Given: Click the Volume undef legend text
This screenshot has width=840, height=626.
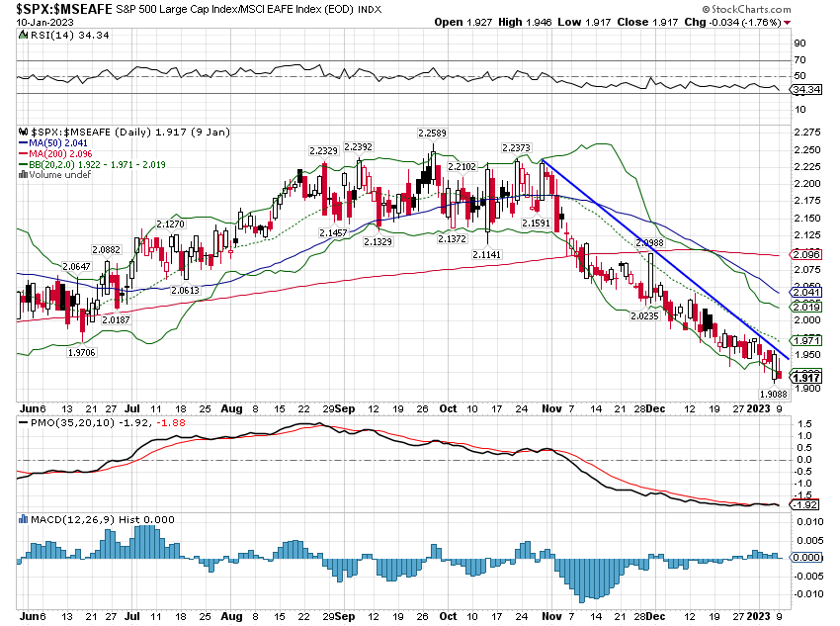Looking at the screenshot, I should [60, 175].
